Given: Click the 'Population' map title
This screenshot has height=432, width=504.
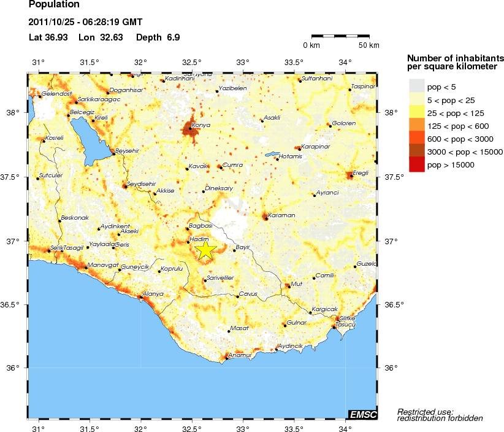Looking at the screenshot, I should 54,5.
